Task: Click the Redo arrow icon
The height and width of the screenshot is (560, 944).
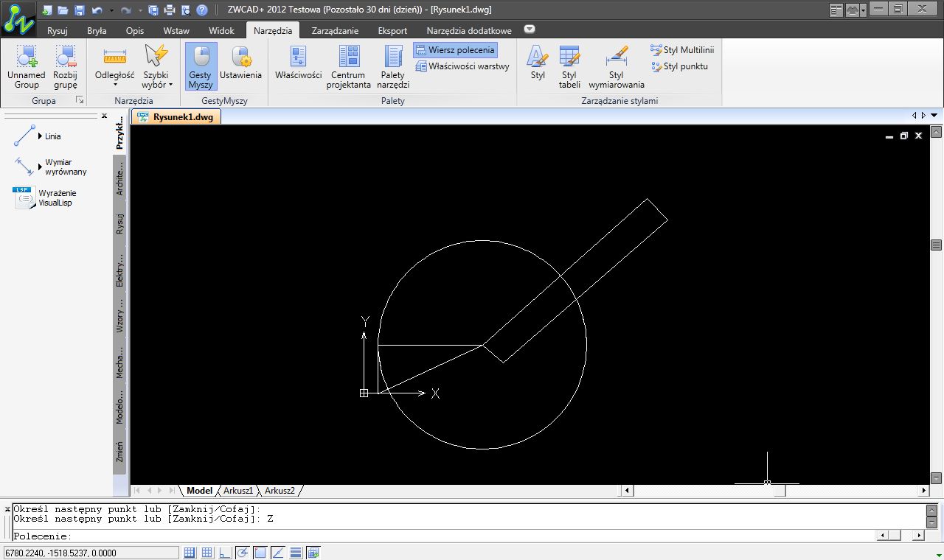Action: point(125,10)
